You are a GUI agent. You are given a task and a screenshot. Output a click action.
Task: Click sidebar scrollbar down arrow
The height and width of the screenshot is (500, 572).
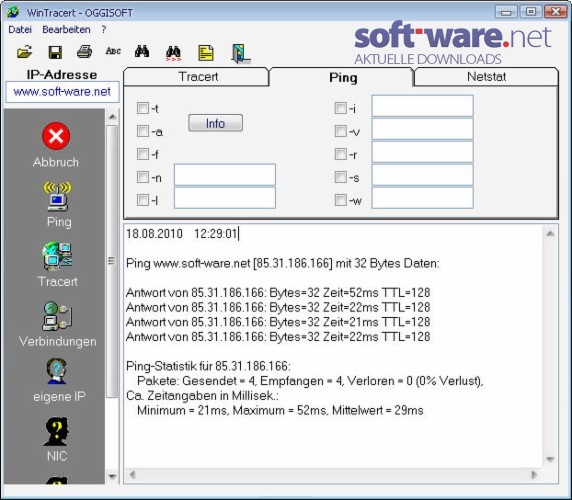112,476
